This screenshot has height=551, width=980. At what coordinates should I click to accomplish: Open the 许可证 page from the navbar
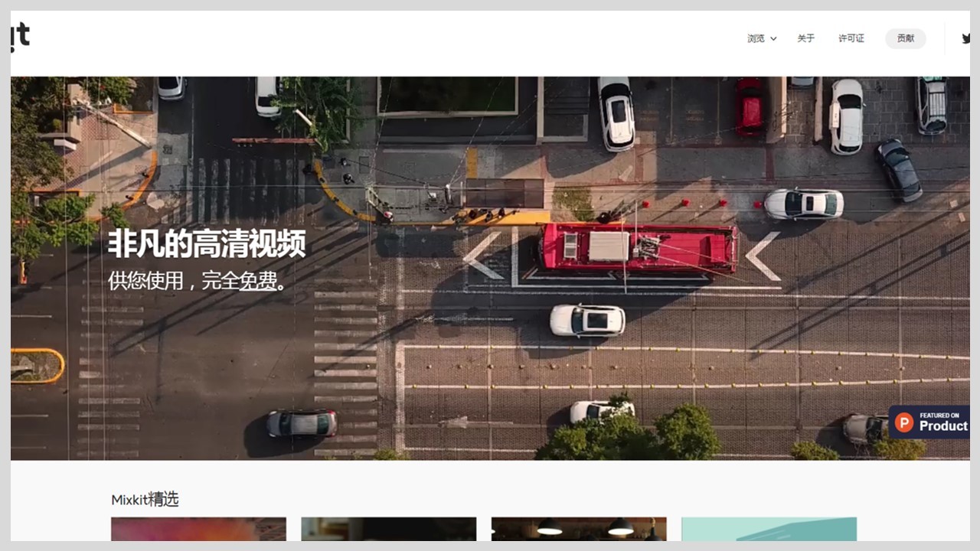(x=850, y=38)
